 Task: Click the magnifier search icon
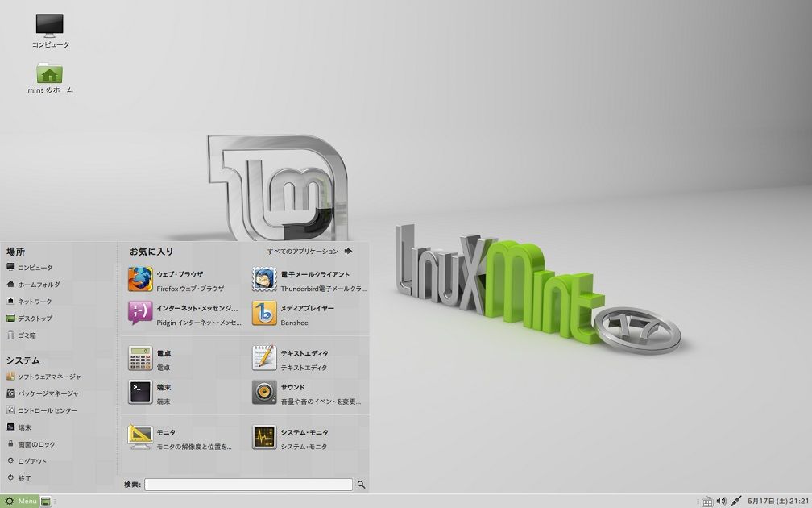tap(361, 485)
